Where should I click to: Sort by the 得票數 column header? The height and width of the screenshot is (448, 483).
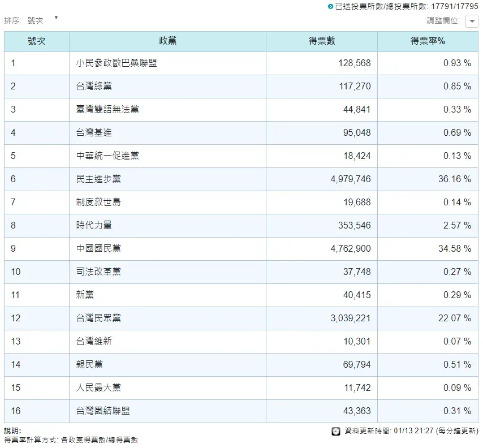coord(322,41)
